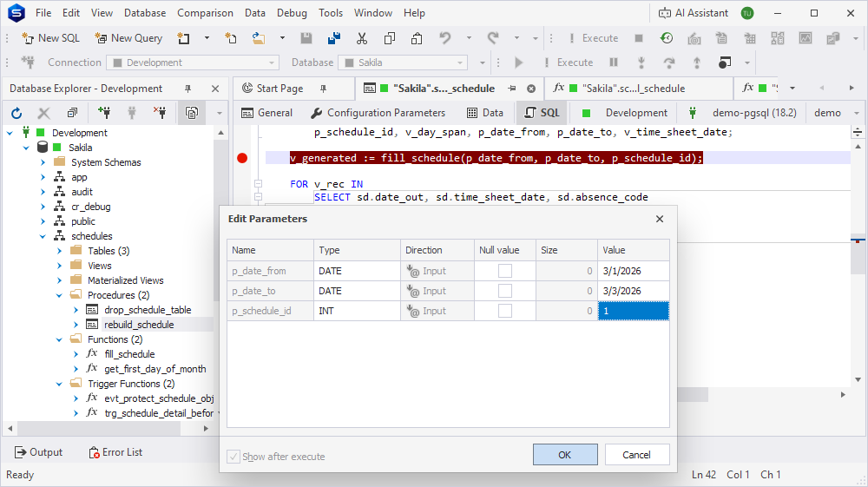Viewport: 868px width, 487px height.
Task: Expand the System Schemas folder
Action: click(43, 162)
